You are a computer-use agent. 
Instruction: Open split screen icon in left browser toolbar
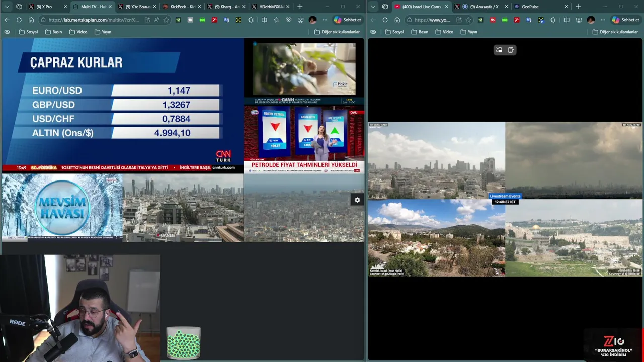[264, 20]
